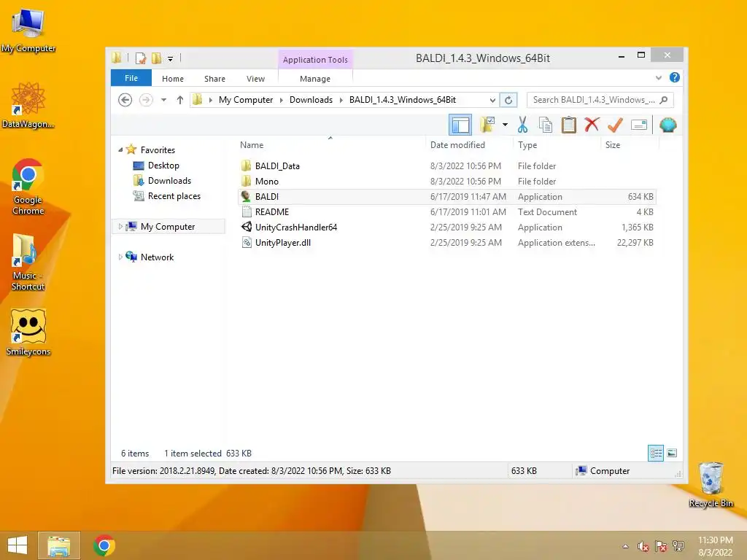
Task: Switch to large icons view in the status bar
Action: (x=672, y=453)
